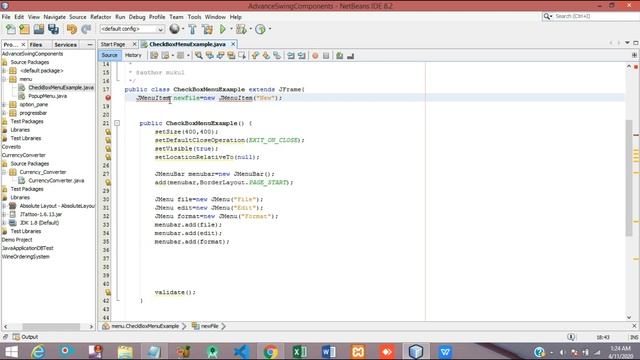This screenshot has height=360, width=640.
Task: Select PopupMenu.java in project tree
Action: coord(47,96)
